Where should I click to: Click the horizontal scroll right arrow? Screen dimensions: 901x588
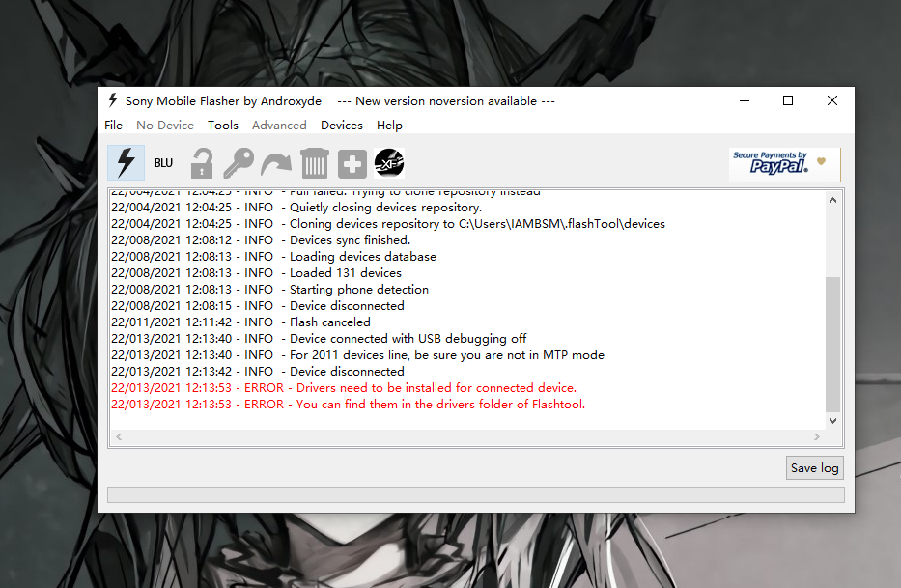pos(817,436)
